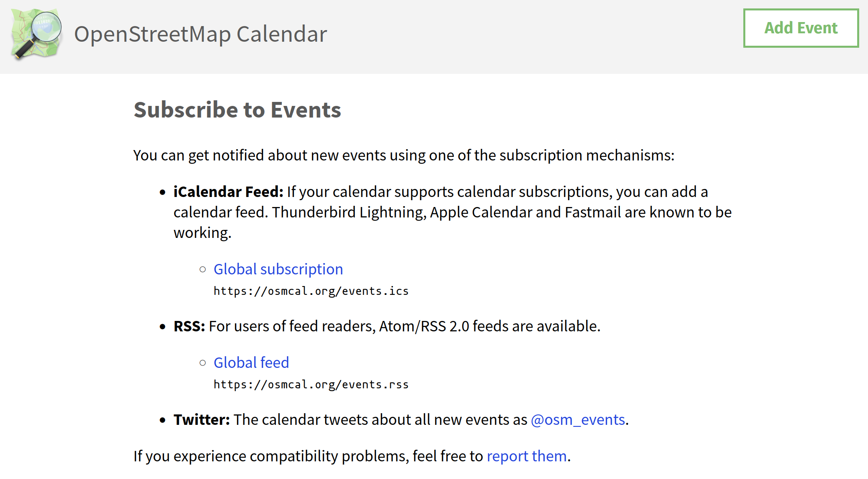Open the OpenStreetMap Calendar title link

click(200, 34)
